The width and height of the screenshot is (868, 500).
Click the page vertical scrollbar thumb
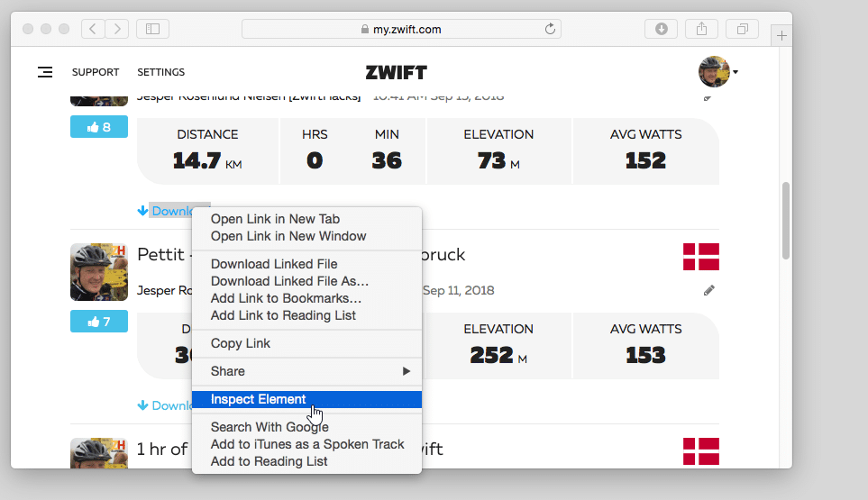coord(785,220)
